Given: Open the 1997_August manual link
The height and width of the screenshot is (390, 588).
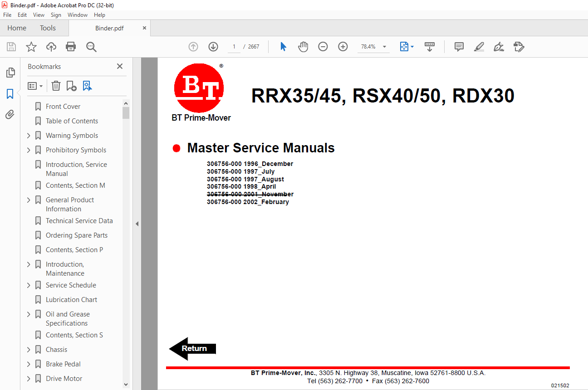Looking at the screenshot, I should 245,179.
